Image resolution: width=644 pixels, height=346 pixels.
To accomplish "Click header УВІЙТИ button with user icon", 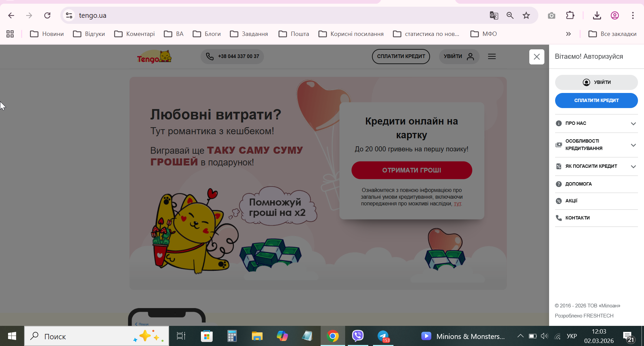I will coord(459,56).
